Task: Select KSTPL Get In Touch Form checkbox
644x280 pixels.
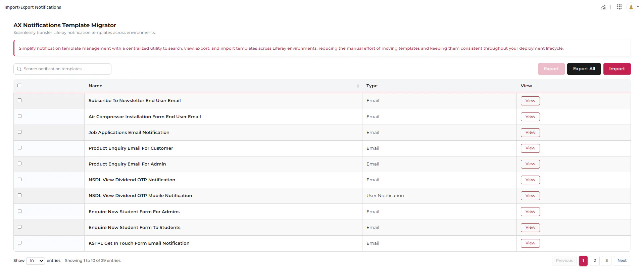Action: [x=19, y=243]
